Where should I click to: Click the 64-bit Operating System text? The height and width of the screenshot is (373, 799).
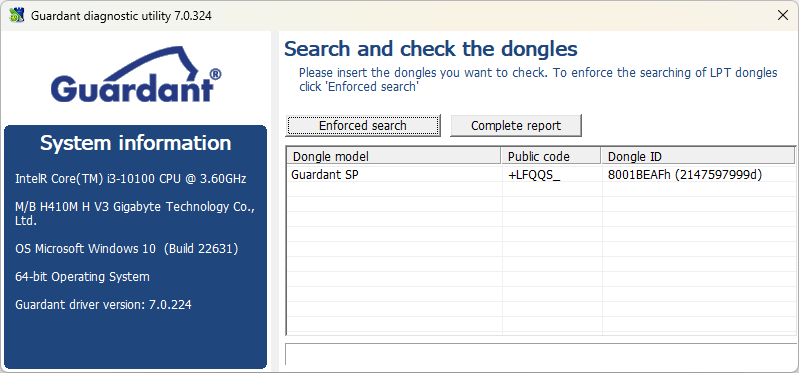[x=83, y=277]
